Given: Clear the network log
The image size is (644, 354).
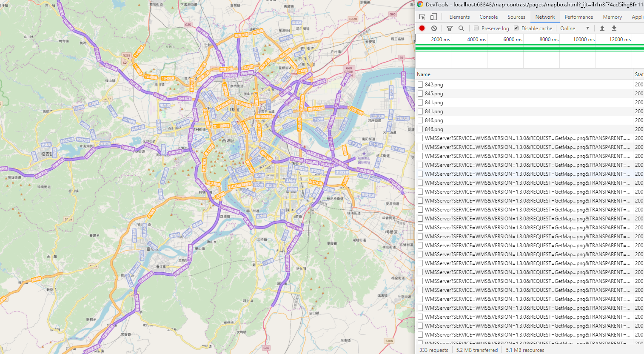Looking at the screenshot, I should [x=434, y=29].
